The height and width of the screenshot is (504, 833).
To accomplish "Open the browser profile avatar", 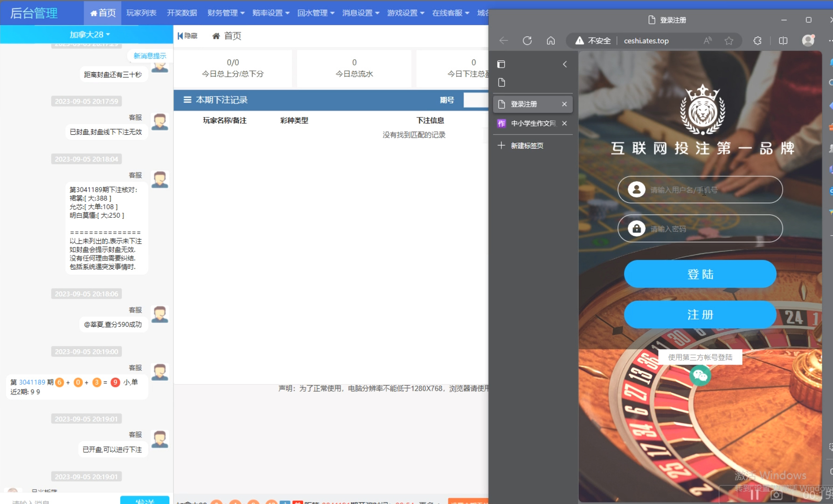I will pyautogui.click(x=808, y=40).
